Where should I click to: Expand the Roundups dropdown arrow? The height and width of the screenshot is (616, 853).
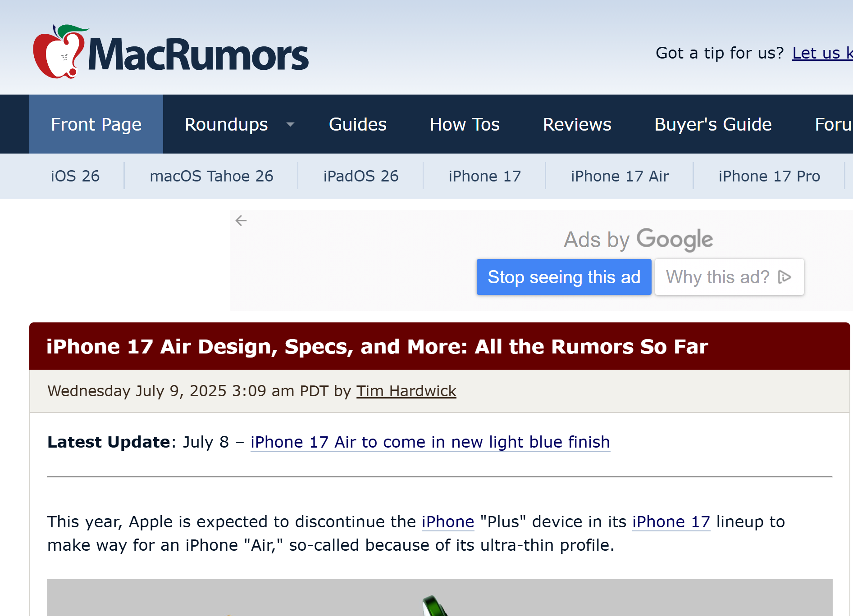[291, 124]
